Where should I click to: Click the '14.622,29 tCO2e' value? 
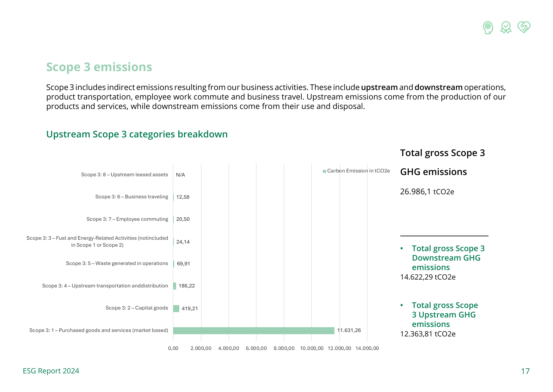[428, 277]
